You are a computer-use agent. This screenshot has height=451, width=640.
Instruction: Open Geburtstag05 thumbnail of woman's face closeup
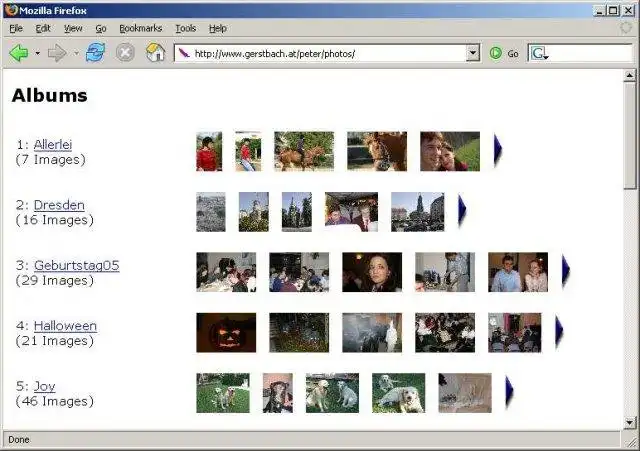[x=372, y=272]
